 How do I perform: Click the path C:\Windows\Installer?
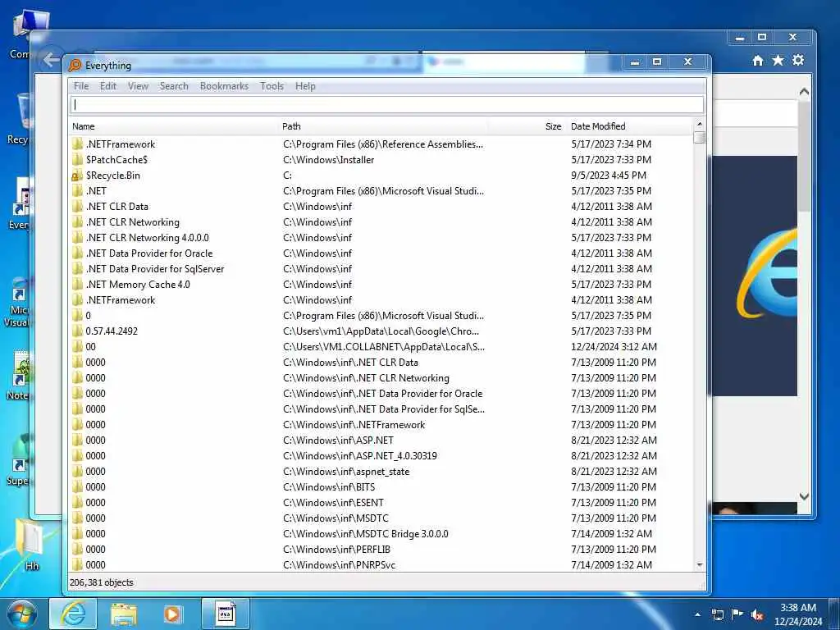[x=328, y=160]
